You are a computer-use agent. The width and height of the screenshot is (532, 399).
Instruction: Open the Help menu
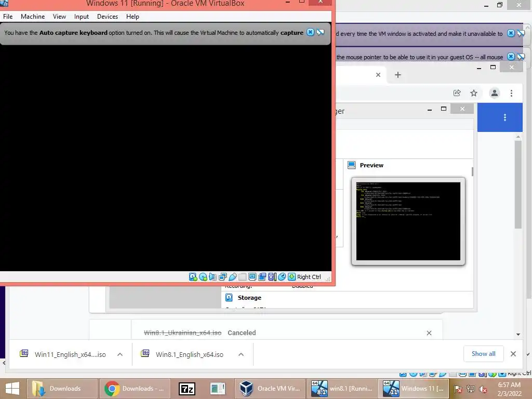tap(132, 17)
